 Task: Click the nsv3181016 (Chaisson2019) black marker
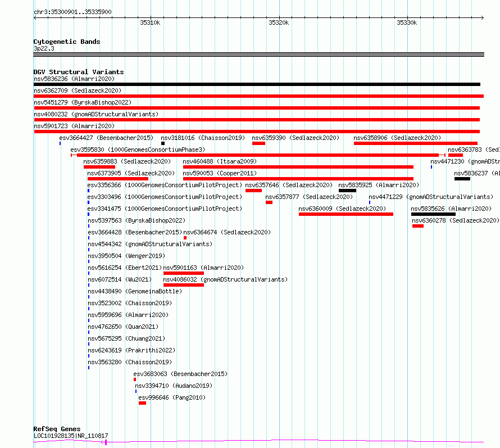(x=163, y=143)
